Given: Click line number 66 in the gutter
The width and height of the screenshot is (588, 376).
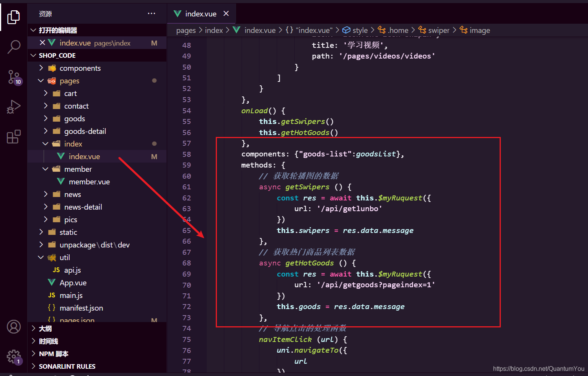Looking at the screenshot, I should (187, 241).
